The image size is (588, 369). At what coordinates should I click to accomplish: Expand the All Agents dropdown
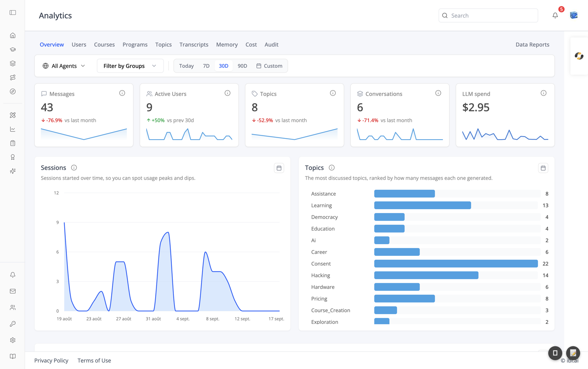pos(64,66)
